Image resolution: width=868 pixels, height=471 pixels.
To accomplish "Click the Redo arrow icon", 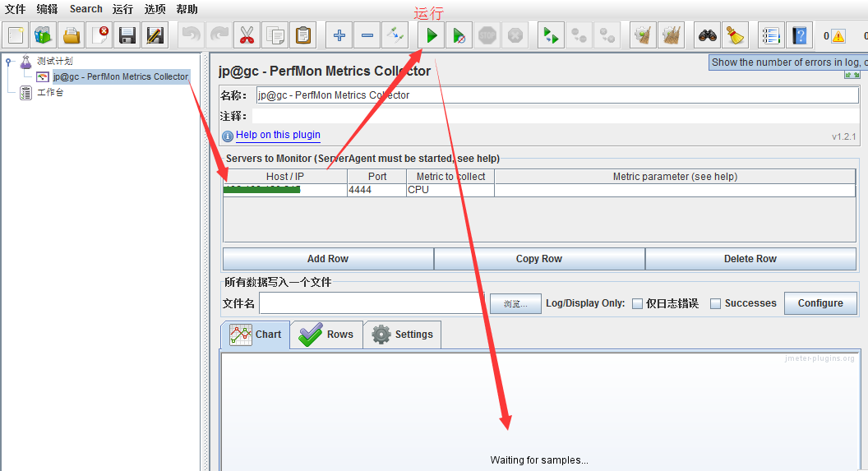I will coord(219,35).
